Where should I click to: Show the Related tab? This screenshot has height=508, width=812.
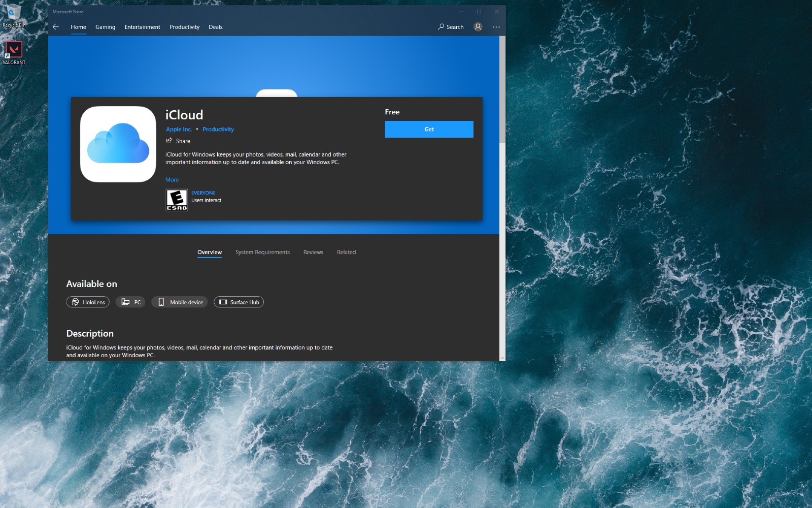coord(346,252)
